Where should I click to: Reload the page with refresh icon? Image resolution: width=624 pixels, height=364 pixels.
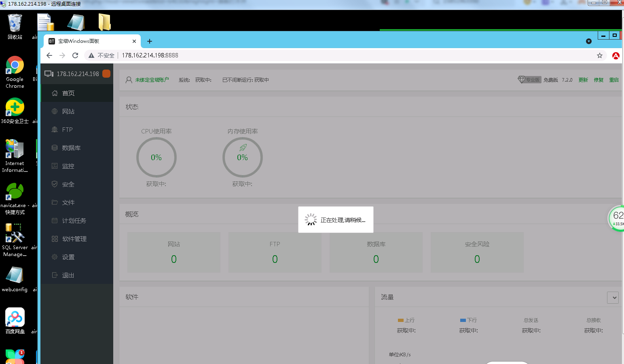point(75,55)
